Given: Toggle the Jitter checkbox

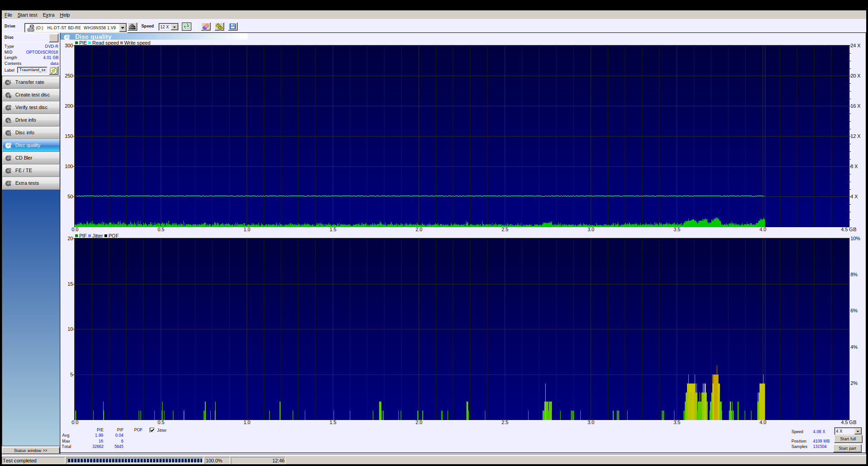Looking at the screenshot, I should 152,430.
